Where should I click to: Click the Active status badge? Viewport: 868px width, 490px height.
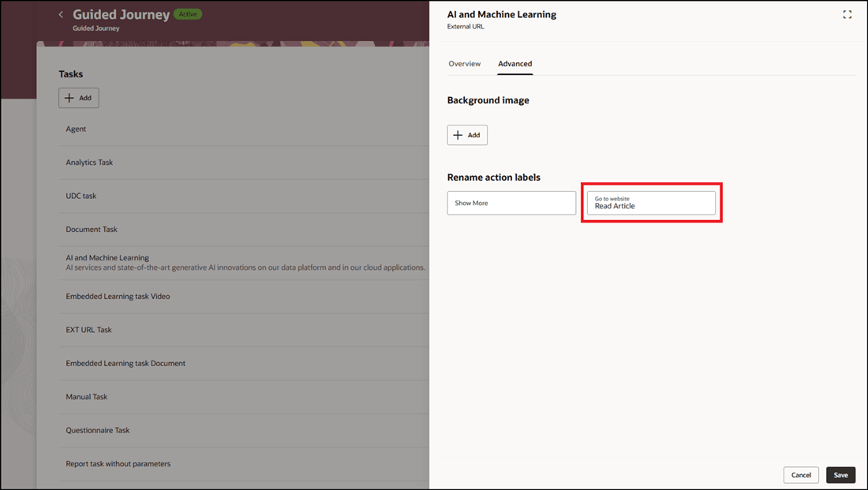pos(187,13)
